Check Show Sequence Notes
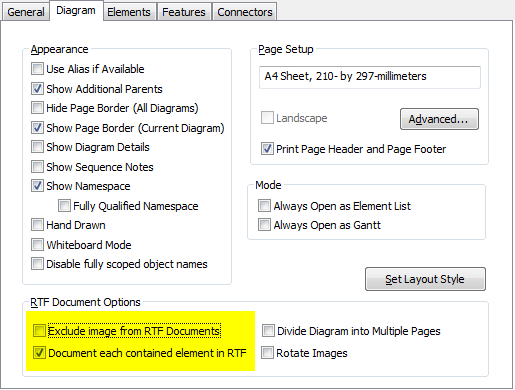 [37, 167]
